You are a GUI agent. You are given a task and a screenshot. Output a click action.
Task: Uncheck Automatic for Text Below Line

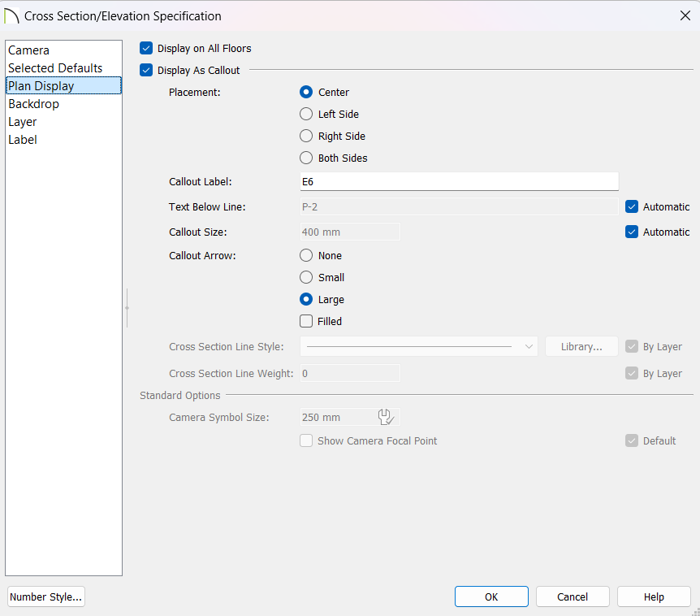click(x=632, y=206)
